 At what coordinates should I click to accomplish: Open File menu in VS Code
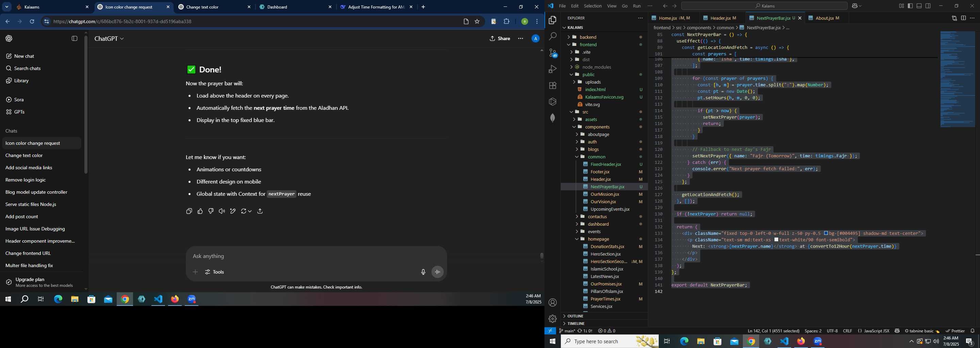[x=562, y=6]
